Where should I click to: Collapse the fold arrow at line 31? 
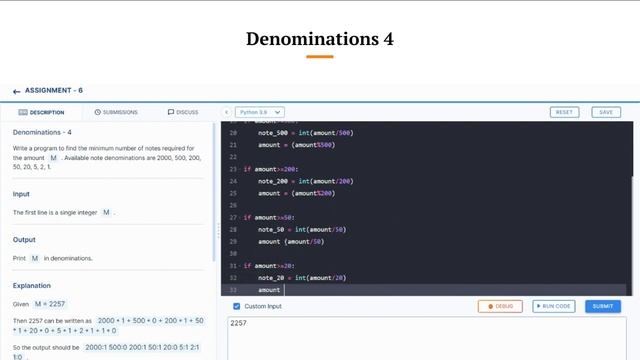239,266
